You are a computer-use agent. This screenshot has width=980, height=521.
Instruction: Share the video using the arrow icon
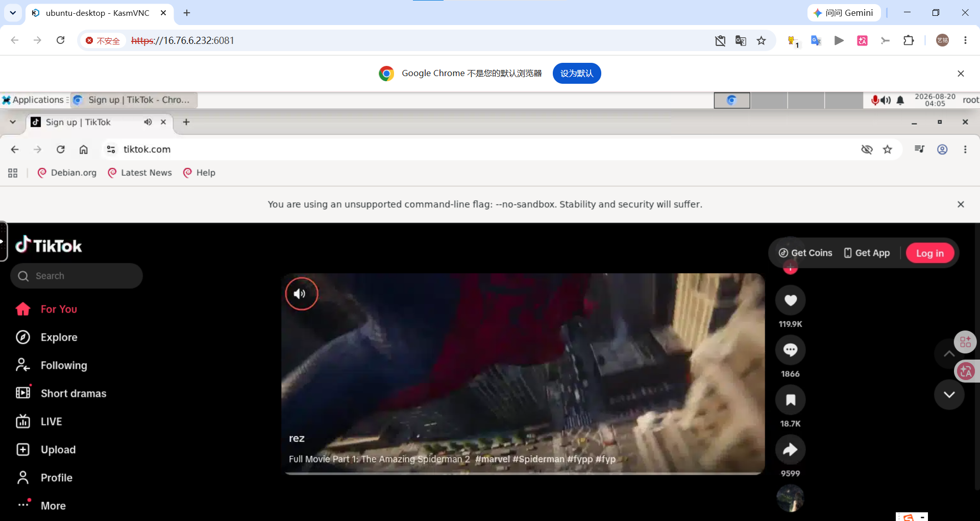pyautogui.click(x=790, y=449)
